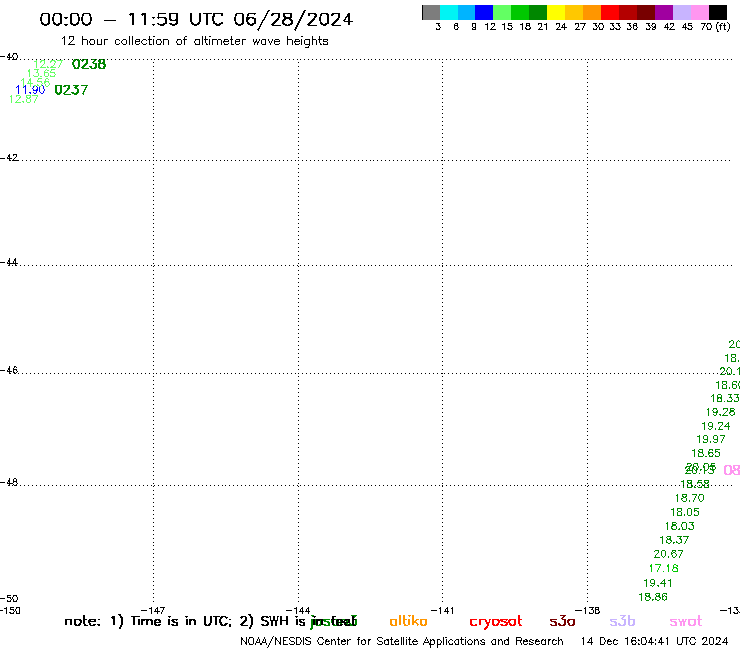740x650 pixels.
Task: Click the 'swot' satellite legend label
Action: point(686,622)
